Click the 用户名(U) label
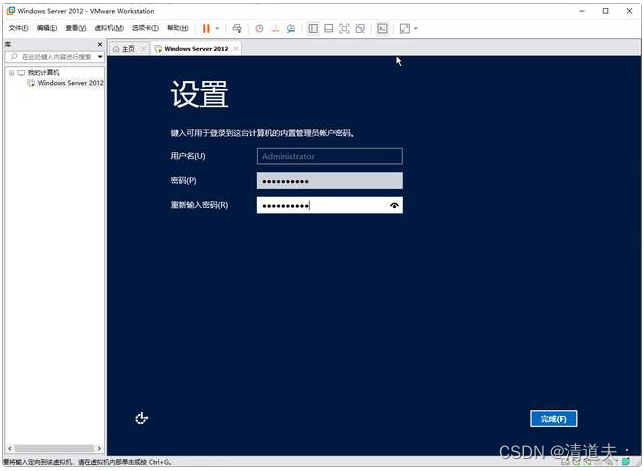Viewport: 644px width, 471px height. (x=188, y=156)
